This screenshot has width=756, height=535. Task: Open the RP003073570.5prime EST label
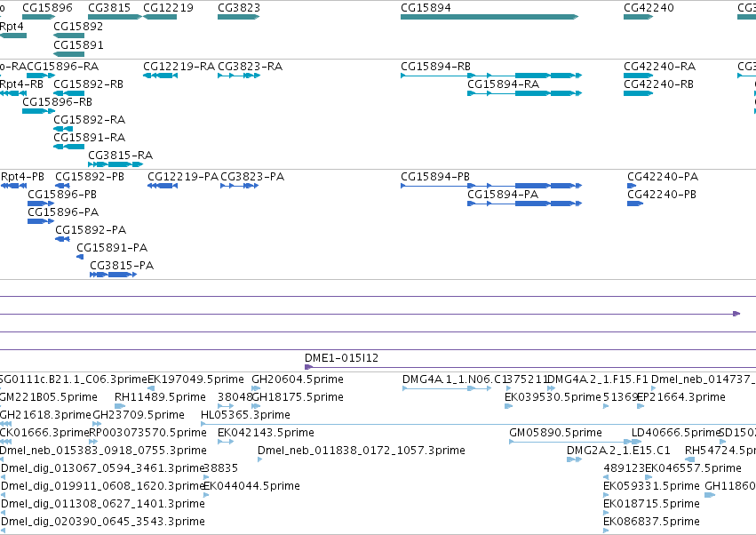[147, 432]
